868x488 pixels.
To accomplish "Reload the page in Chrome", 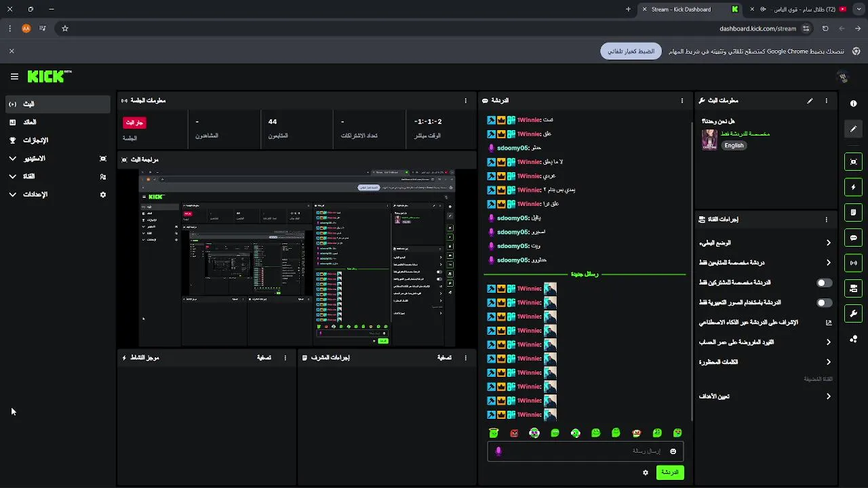I will click(825, 28).
